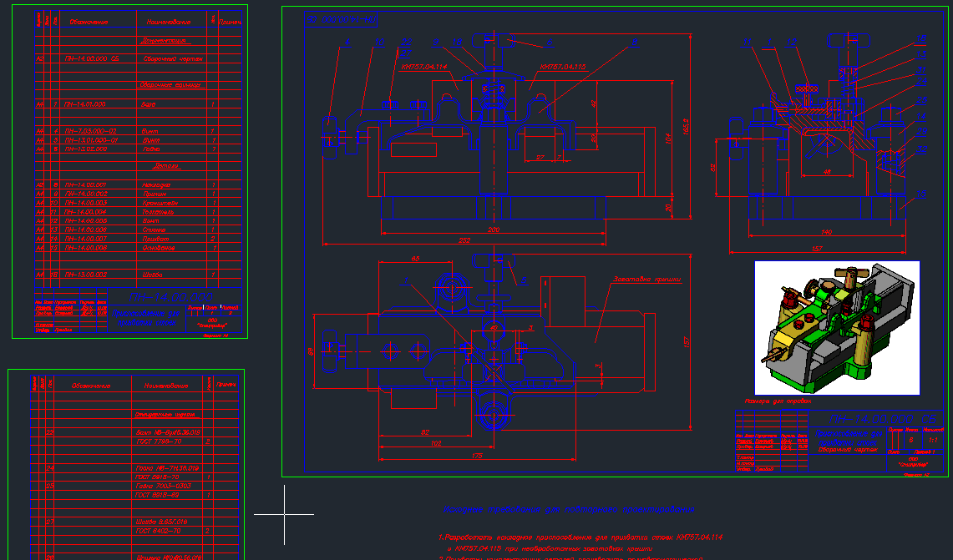953x560 pixels.
Task: Select designation cell "ПН-14.00.002"
Action: click(86, 194)
